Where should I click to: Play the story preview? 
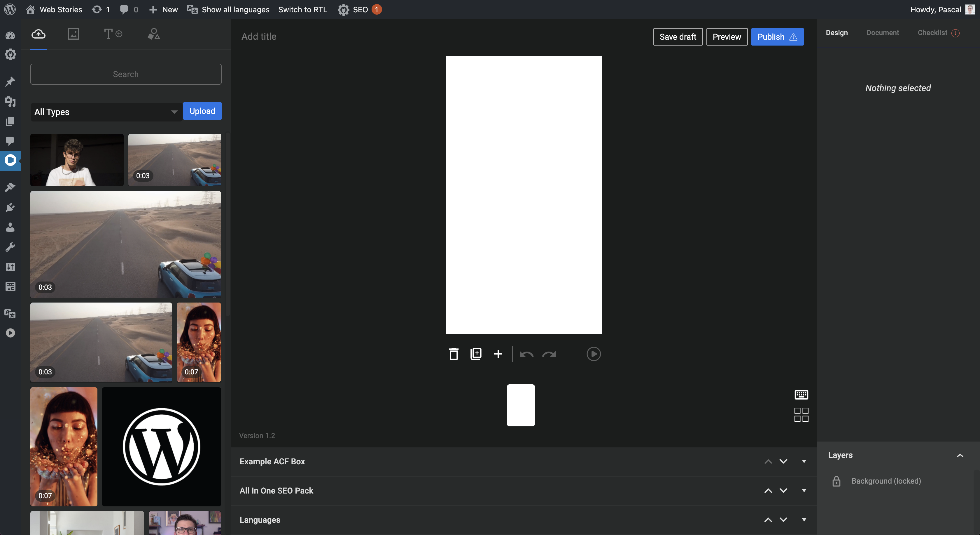[594, 354]
